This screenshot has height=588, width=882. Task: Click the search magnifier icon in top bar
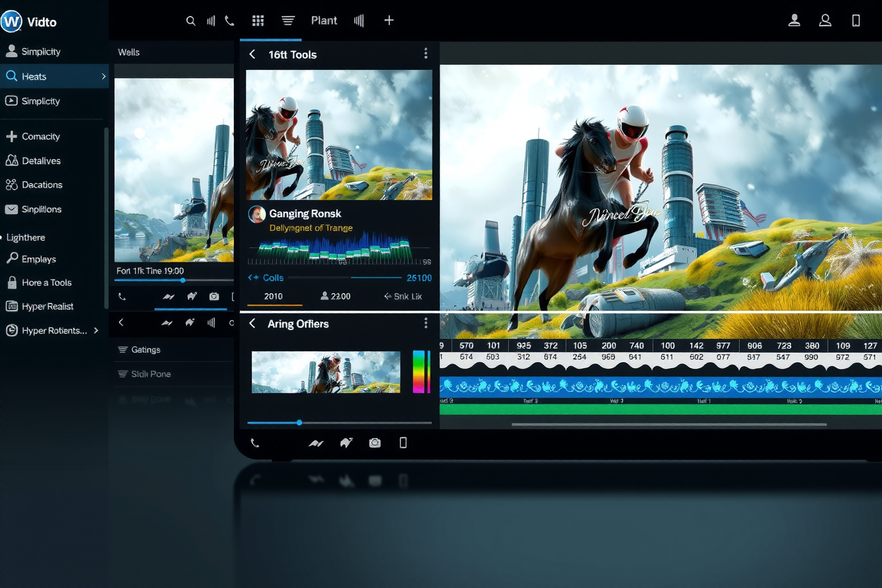point(191,21)
